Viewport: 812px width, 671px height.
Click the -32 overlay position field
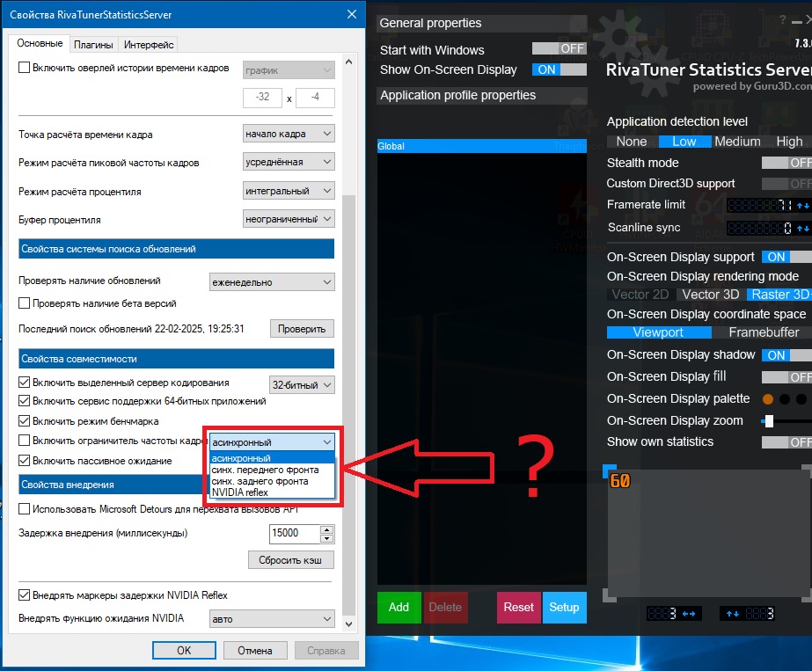(x=262, y=97)
